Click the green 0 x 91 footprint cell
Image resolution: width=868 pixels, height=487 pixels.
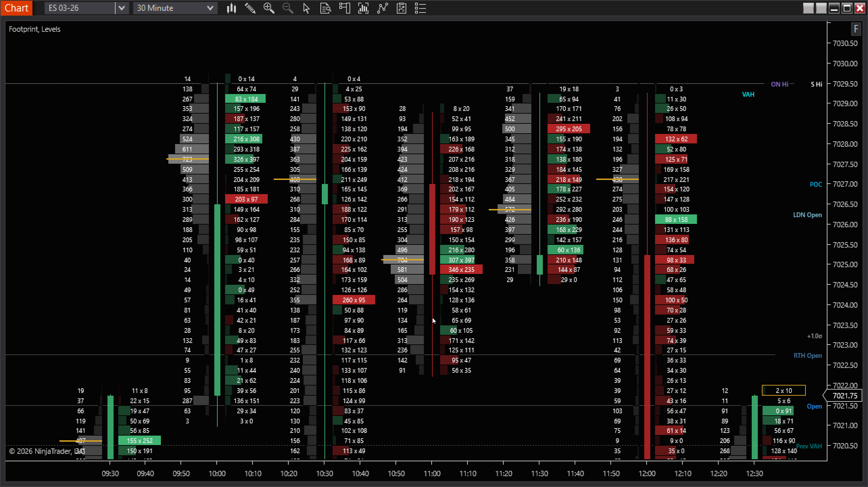pos(778,411)
